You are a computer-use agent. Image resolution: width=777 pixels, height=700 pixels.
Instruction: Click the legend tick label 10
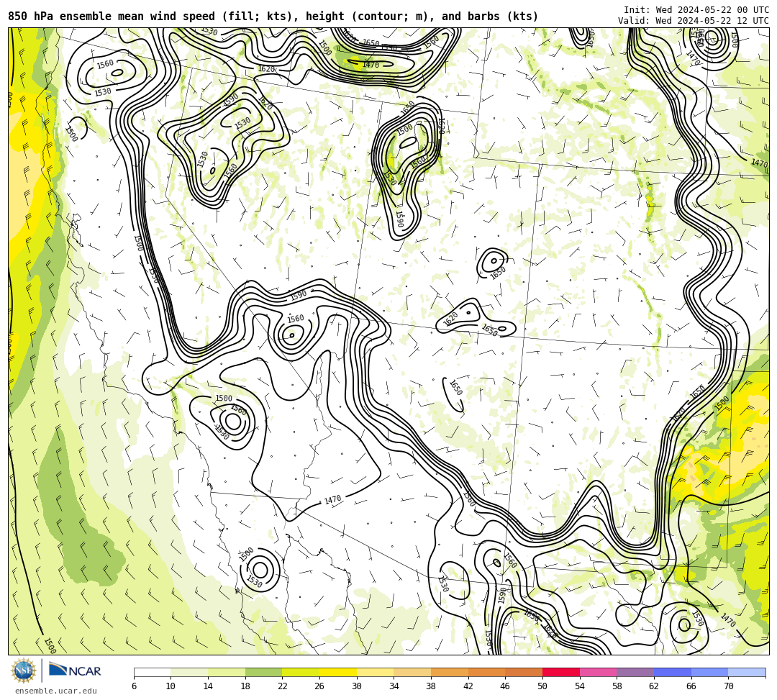point(171,686)
